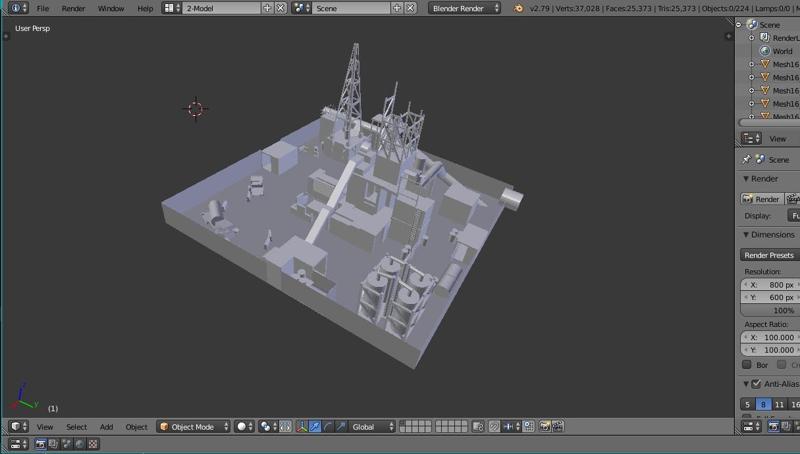Open World properties tab, bottom-left strip

click(x=80, y=444)
